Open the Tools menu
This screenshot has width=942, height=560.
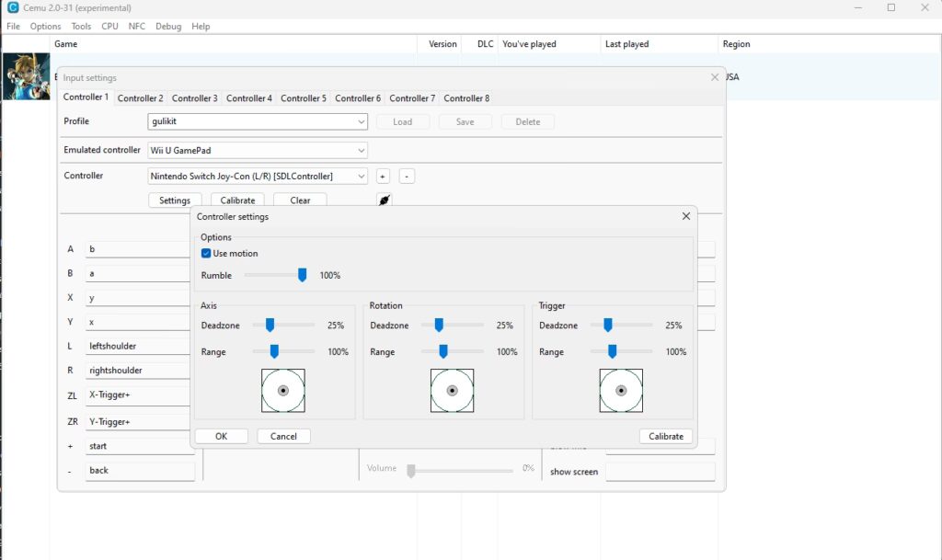pos(81,27)
